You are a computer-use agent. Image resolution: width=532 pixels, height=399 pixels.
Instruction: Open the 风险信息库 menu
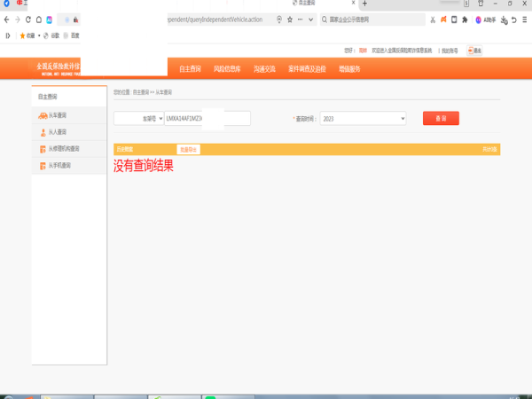[227, 69]
